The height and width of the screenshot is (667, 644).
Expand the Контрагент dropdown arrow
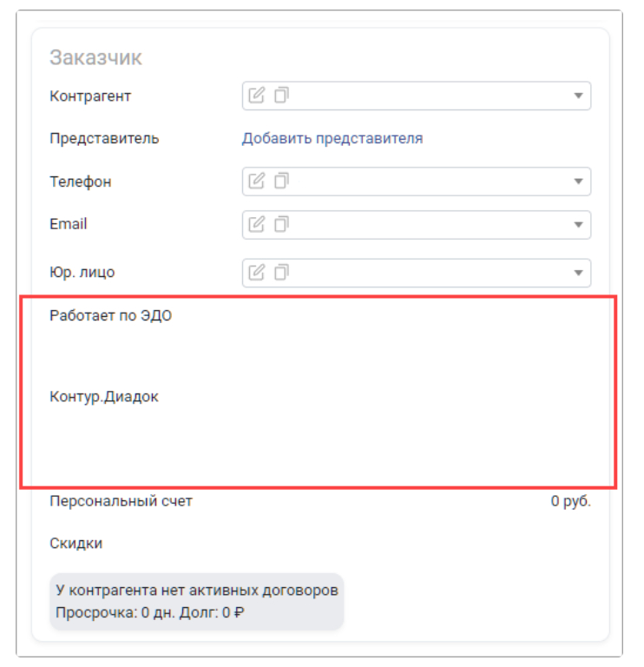click(x=579, y=96)
